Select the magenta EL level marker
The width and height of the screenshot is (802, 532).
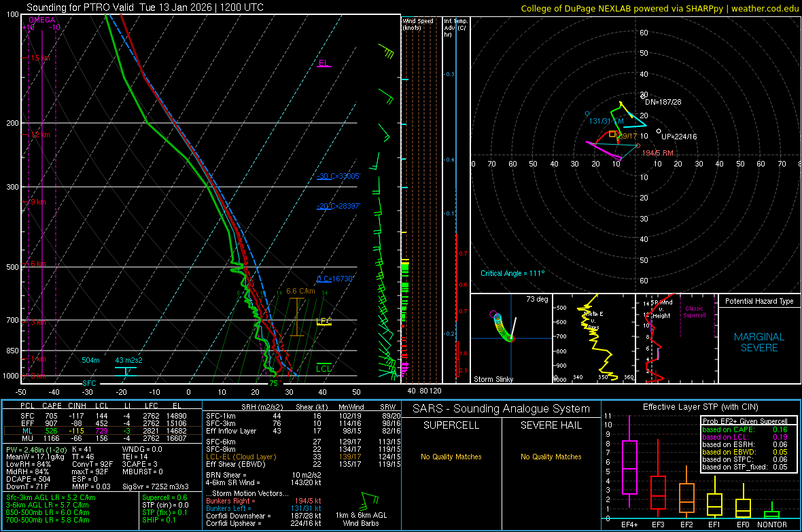coord(324,63)
